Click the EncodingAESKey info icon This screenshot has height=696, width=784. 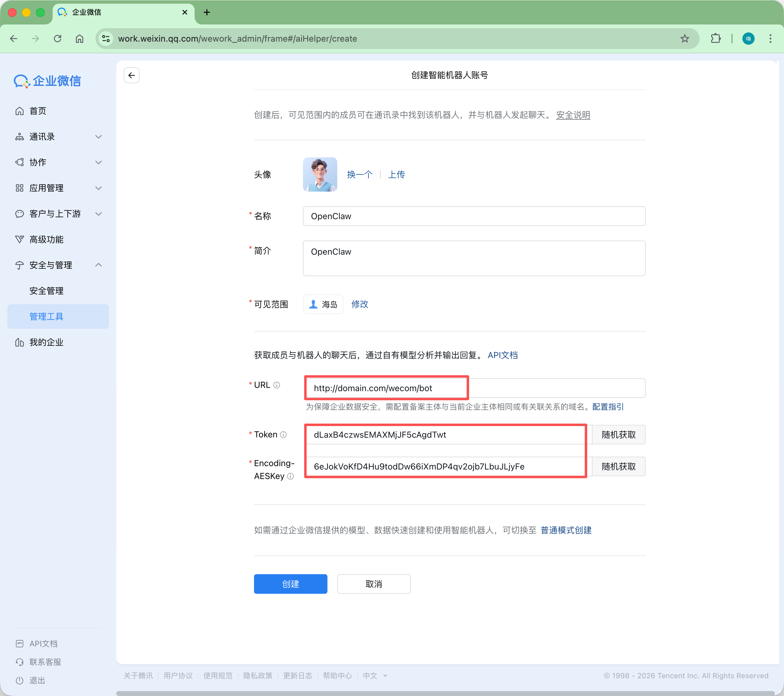coord(290,476)
